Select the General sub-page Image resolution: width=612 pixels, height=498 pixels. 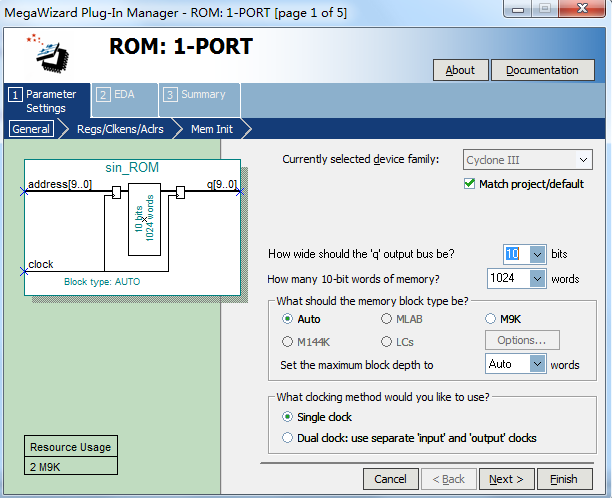[x=31, y=129]
